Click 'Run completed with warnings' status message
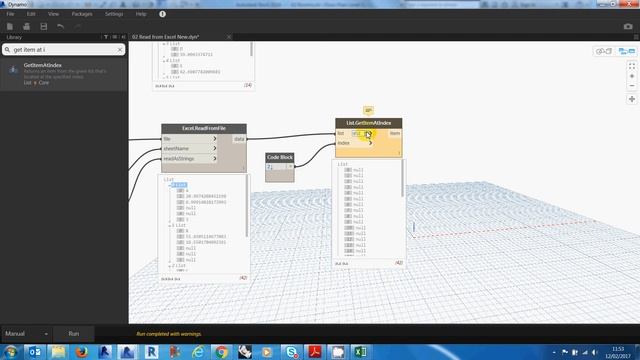Screen dimensions: 640x360 tap(169, 334)
